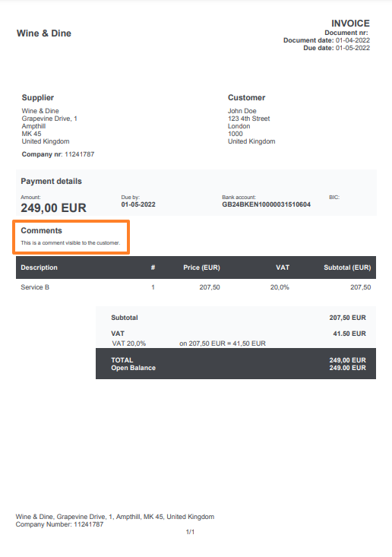Select company number 11241787 under Supplier

(79, 154)
